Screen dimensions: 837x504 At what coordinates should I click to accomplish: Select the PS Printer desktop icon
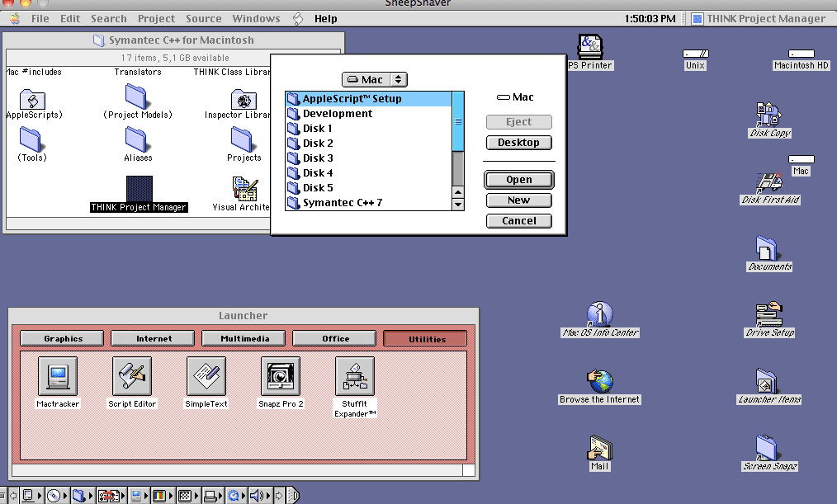coord(590,47)
